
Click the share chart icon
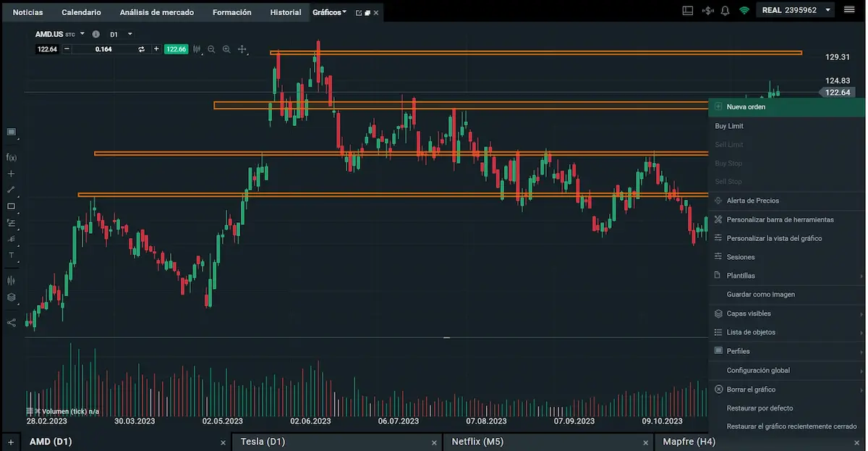11,322
